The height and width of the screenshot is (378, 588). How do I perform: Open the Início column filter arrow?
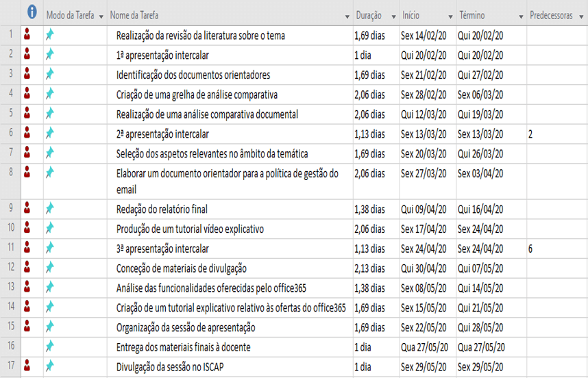[448, 16]
